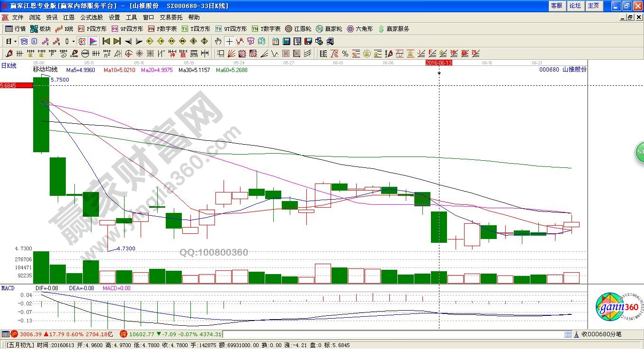Expand the 日 period dropdown arrow
This screenshot has width=644, height=349.
(x=15, y=41)
